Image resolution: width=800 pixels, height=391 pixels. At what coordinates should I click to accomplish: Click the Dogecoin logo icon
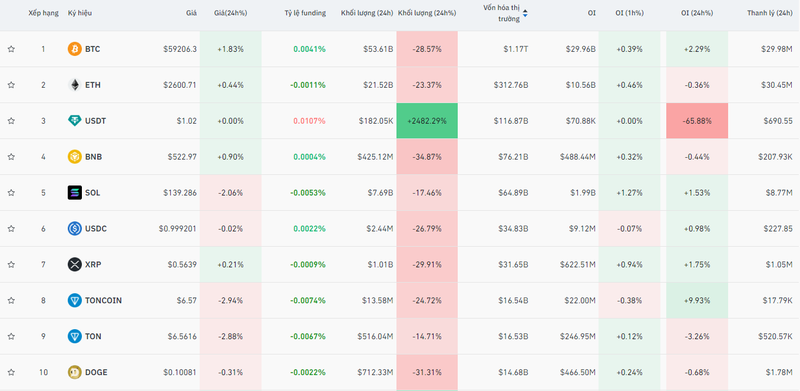(x=74, y=372)
